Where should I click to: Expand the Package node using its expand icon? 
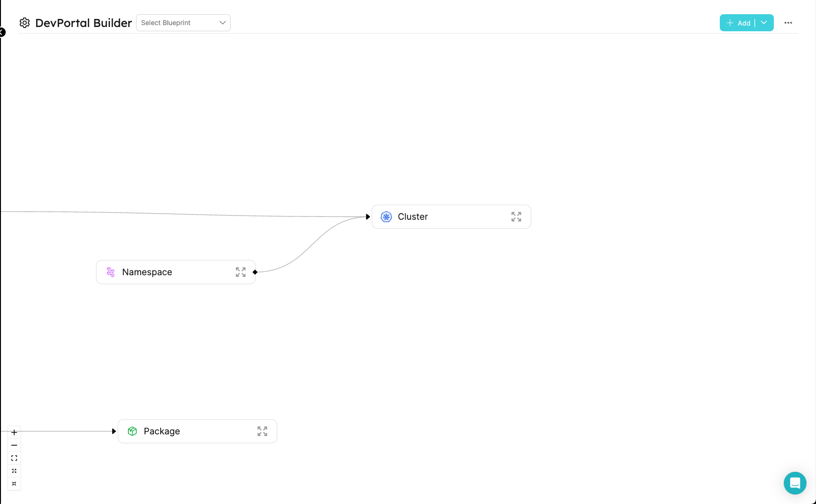(x=262, y=431)
